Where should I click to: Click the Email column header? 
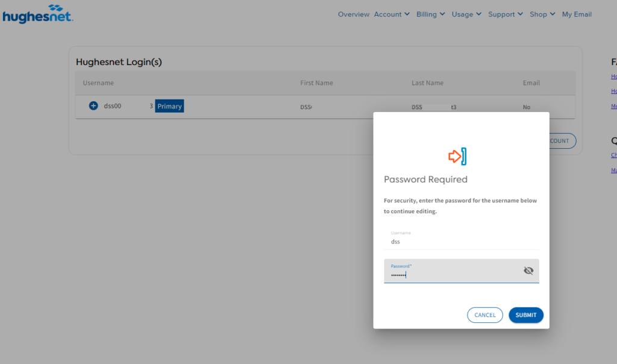pos(531,83)
